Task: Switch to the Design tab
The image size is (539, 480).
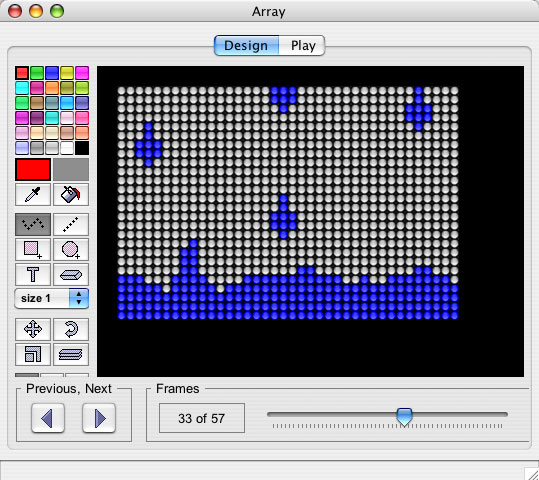Action: [246, 45]
